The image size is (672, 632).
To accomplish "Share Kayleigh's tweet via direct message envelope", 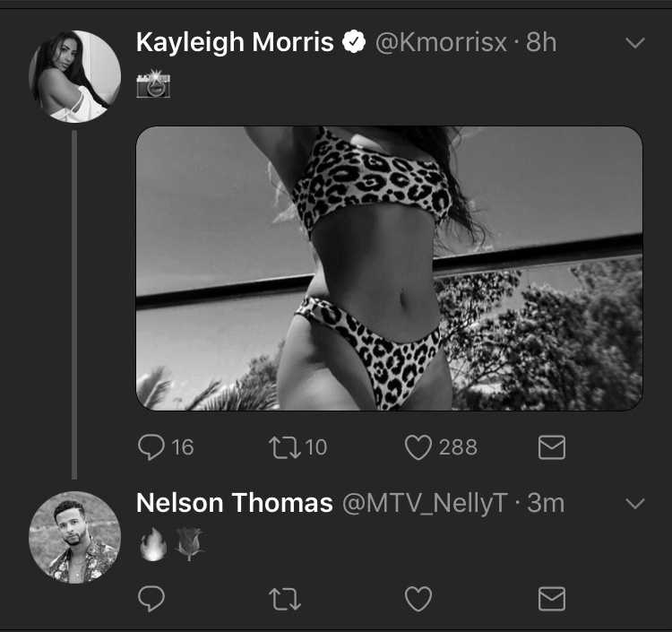I will (552, 447).
